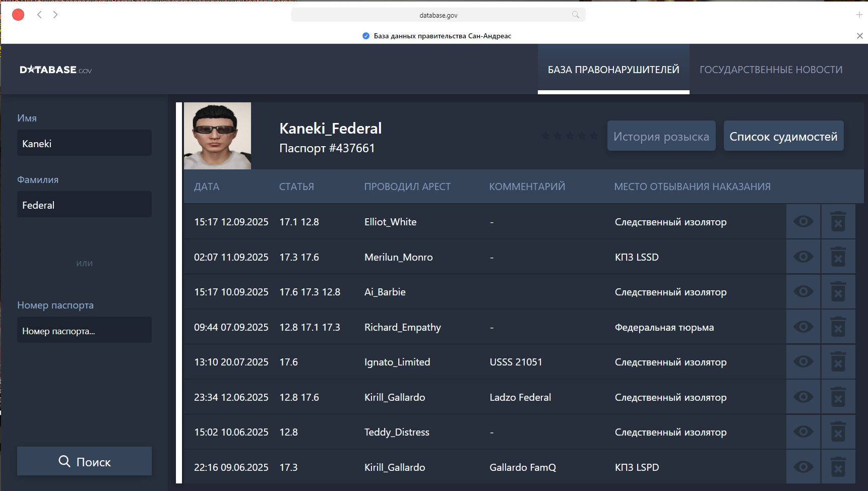The width and height of the screenshot is (868, 491).
Task: Give Kaneki_Federal a five-star rating
Action: coord(595,136)
